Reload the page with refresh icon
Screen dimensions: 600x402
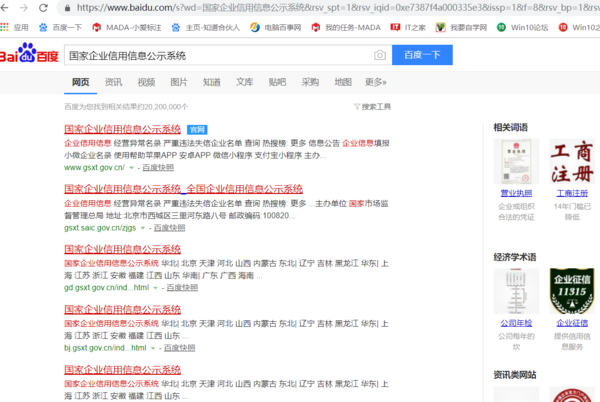coord(43,8)
